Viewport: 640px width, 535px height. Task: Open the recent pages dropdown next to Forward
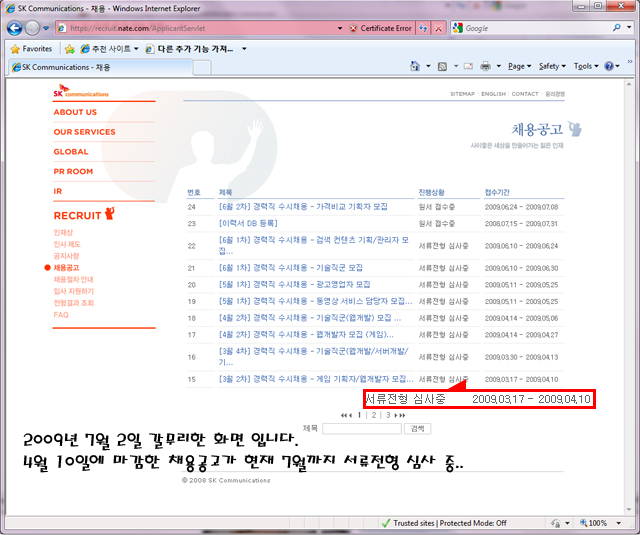pos(46,28)
